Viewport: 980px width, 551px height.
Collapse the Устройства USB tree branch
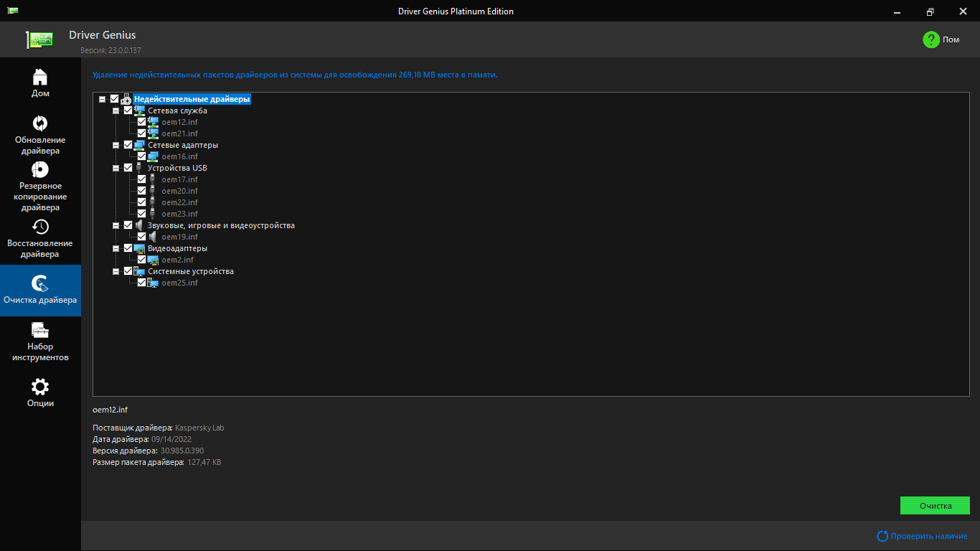point(116,168)
